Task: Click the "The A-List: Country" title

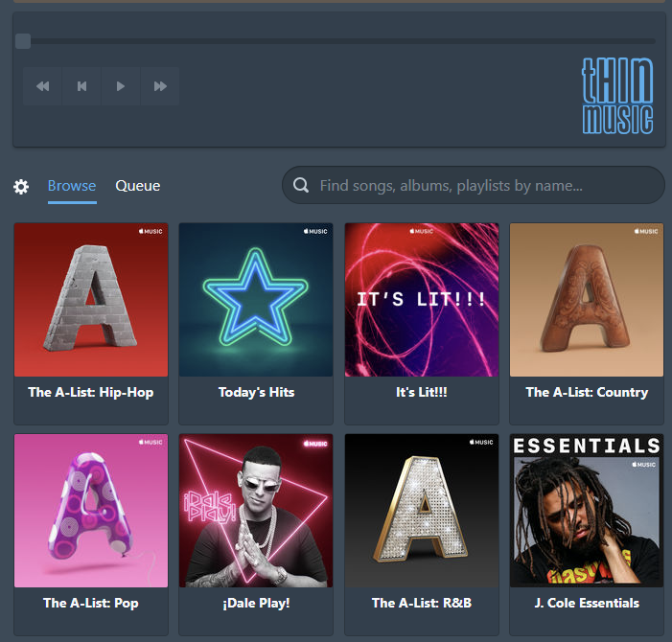Action: tap(587, 392)
